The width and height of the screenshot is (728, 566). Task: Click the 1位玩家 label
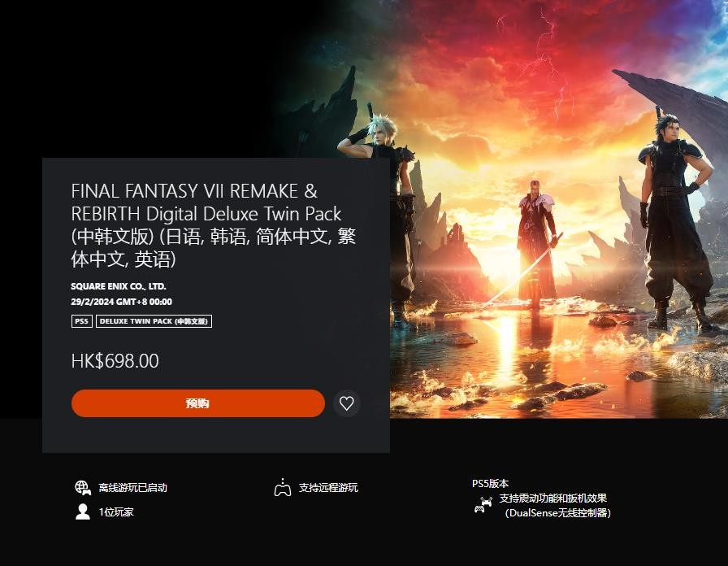tap(116, 512)
